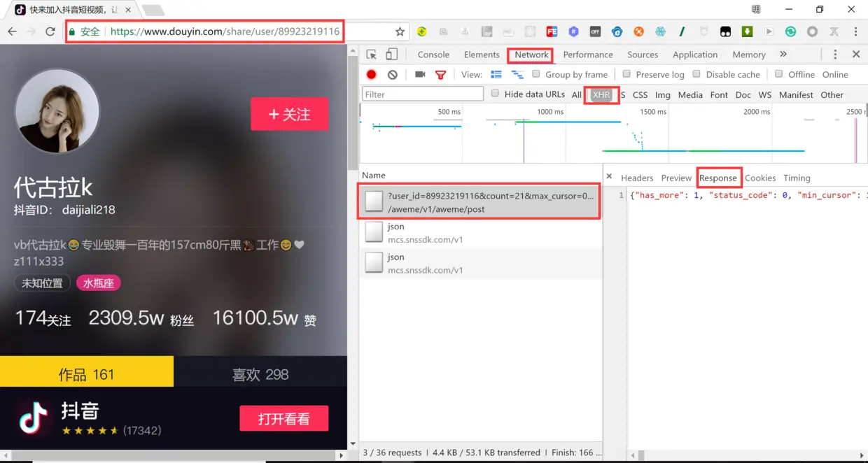Click the browser address bar URL
The width and height of the screenshot is (868, 463).
[x=225, y=31]
